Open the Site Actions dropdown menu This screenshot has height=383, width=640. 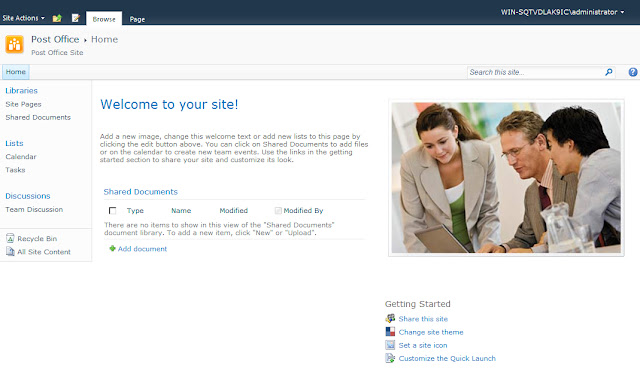(x=23, y=18)
